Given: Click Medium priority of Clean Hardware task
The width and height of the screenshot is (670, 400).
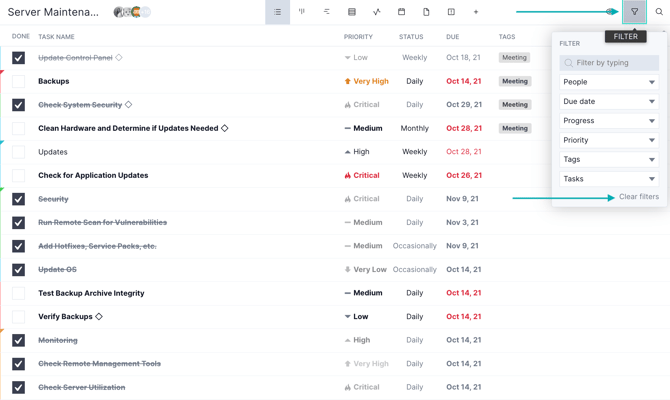Looking at the screenshot, I should (364, 128).
